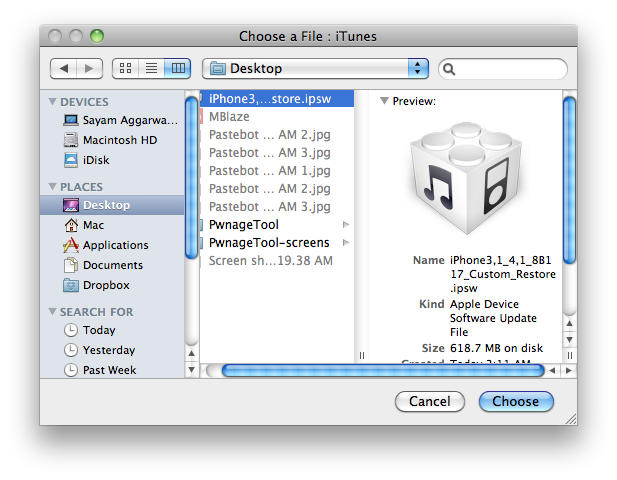Go to Documents in the sidebar
This screenshot has width=617, height=480.
pos(112,265)
